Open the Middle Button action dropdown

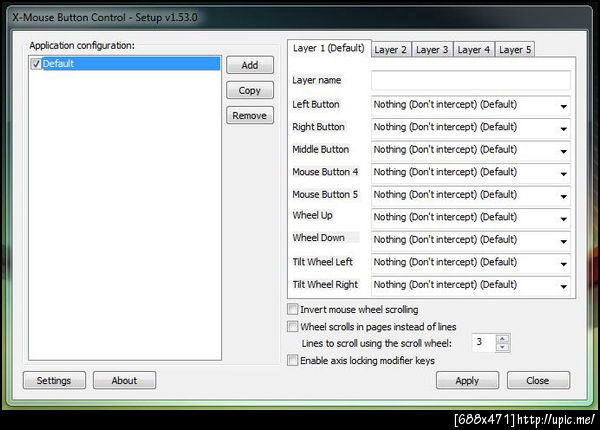coord(471,150)
